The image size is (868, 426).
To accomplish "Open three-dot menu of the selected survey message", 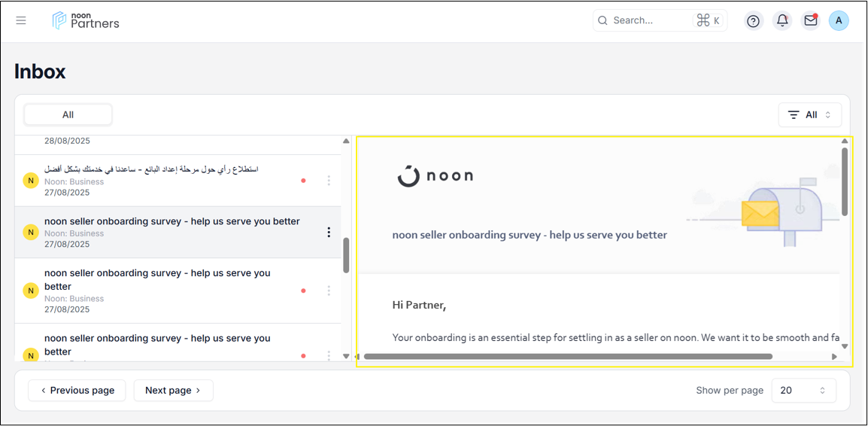I will click(x=329, y=232).
